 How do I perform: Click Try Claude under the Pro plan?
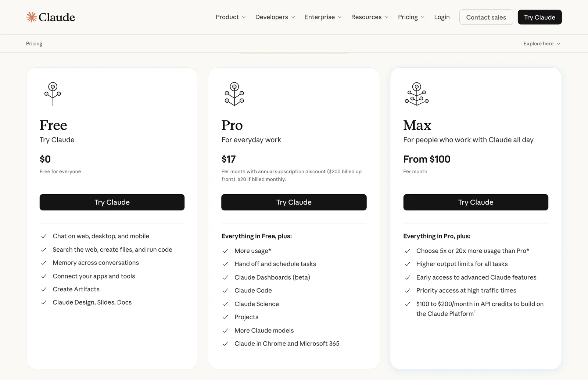[x=294, y=202]
